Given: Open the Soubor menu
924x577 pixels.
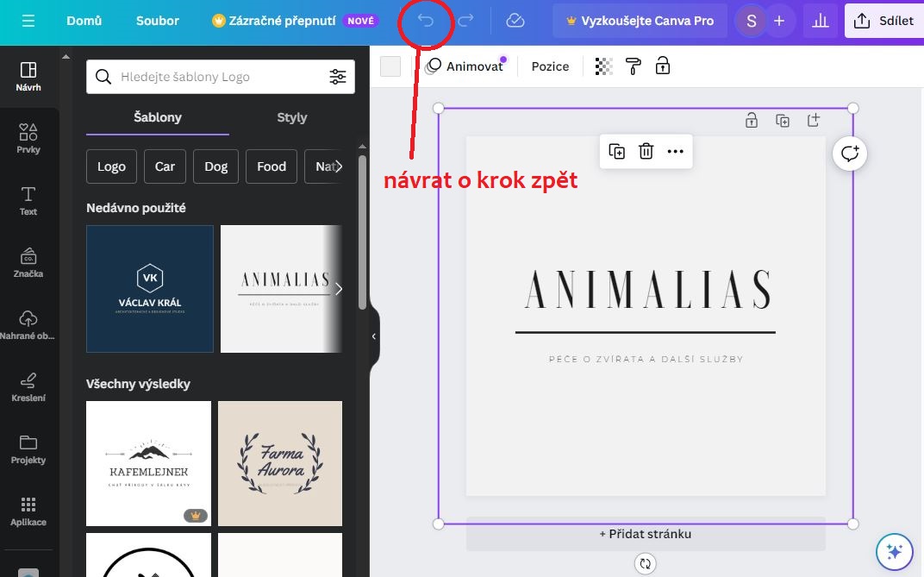Looking at the screenshot, I should click(157, 21).
